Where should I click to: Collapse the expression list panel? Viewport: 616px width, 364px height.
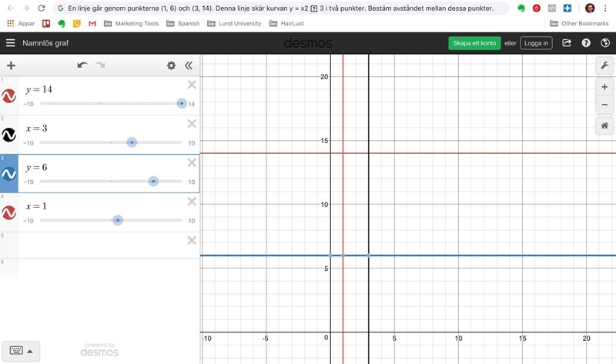(189, 65)
